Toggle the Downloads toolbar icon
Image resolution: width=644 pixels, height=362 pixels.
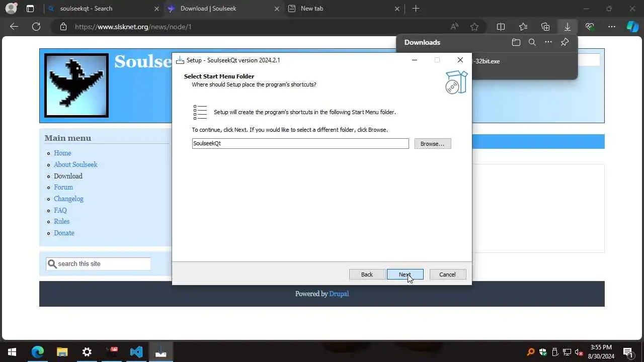(568, 27)
